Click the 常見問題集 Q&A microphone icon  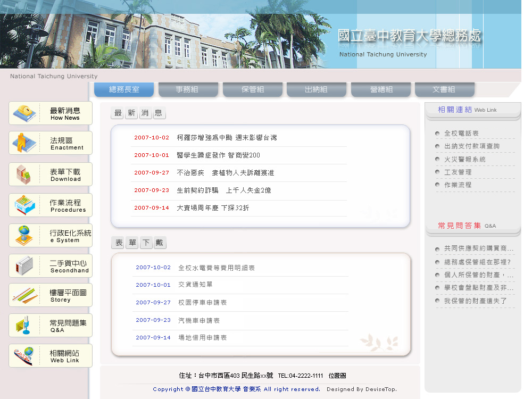(x=23, y=326)
